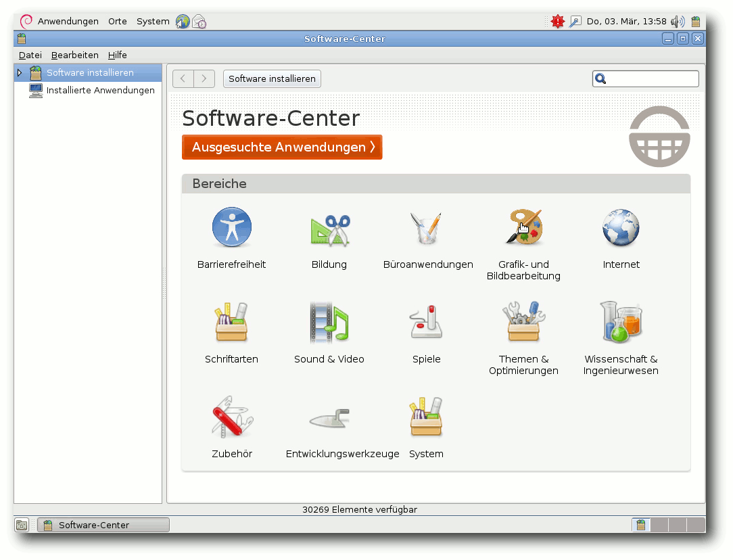
Task: Click the Software-Center taskbar button
Action: click(x=103, y=525)
